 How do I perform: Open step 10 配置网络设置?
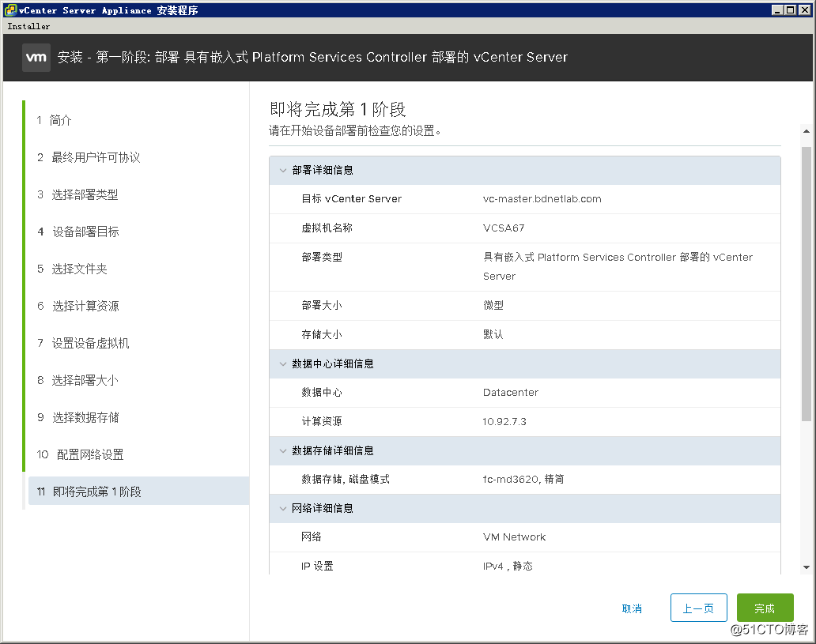pyautogui.click(x=80, y=454)
